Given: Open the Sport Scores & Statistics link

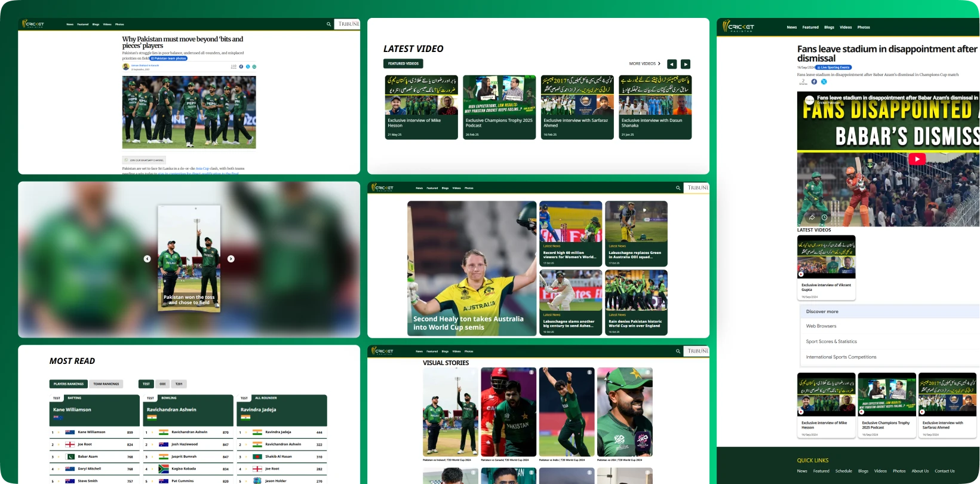Looking at the screenshot, I should pos(831,342).
